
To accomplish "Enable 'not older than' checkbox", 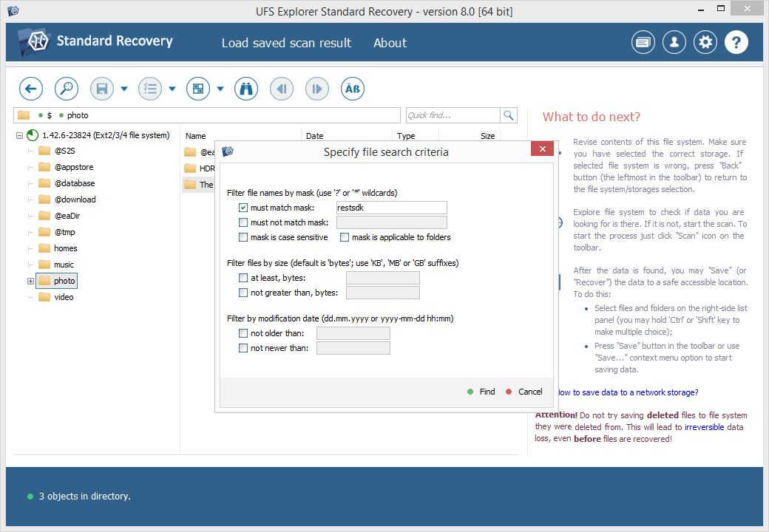I will [x=243, y=333].
